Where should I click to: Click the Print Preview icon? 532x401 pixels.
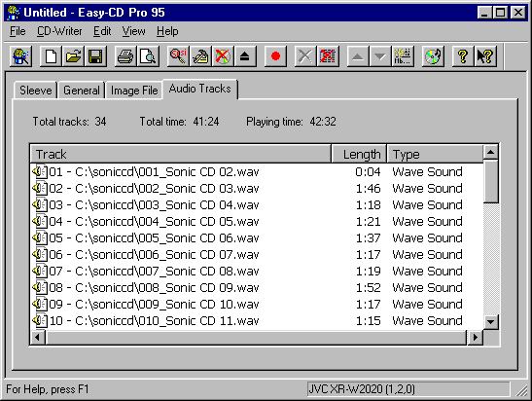point(148,56)
